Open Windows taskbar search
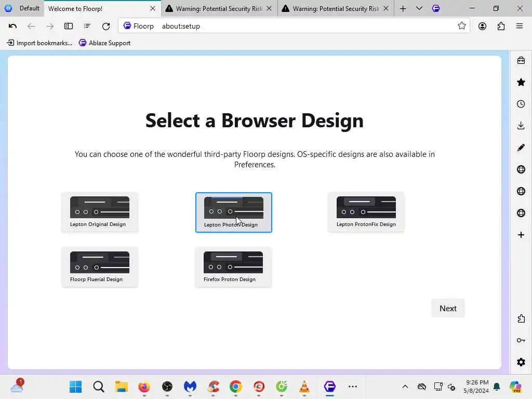This screenshot has width=532, height=399. click(98, 387)
